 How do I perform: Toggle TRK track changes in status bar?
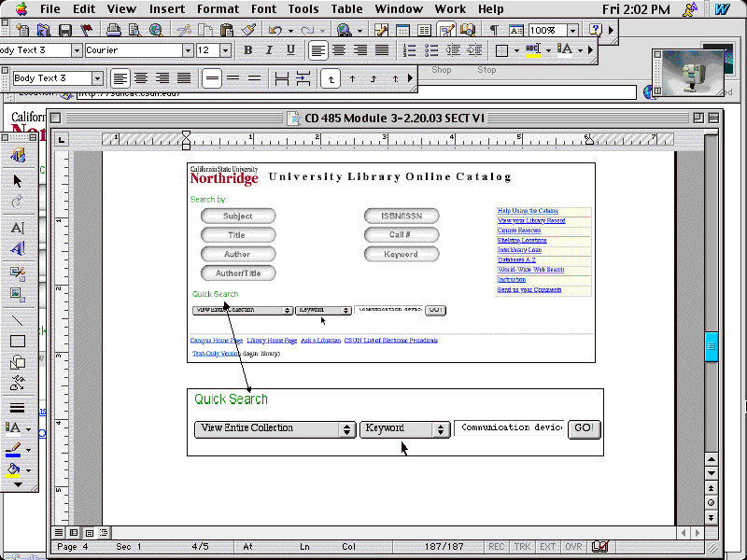coord(523,547)
